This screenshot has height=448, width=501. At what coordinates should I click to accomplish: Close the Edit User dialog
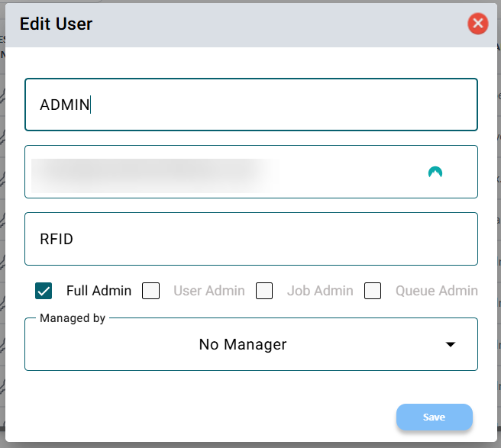[x=478, y=24]
